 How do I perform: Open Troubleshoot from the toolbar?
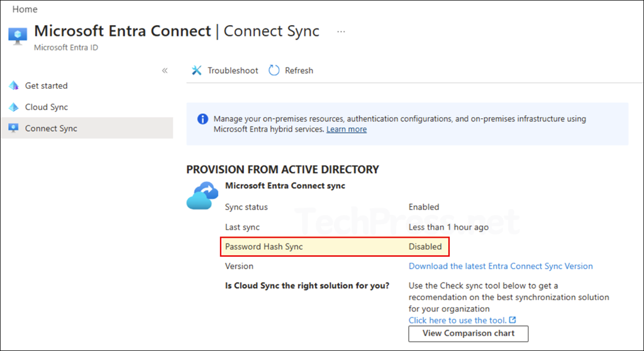click(225, 70)
